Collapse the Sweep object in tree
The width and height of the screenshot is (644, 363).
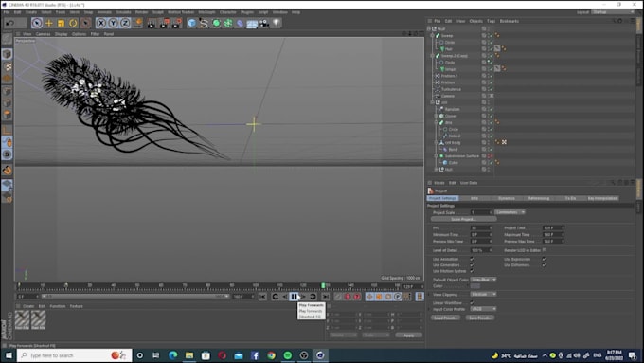pos(432,36)
